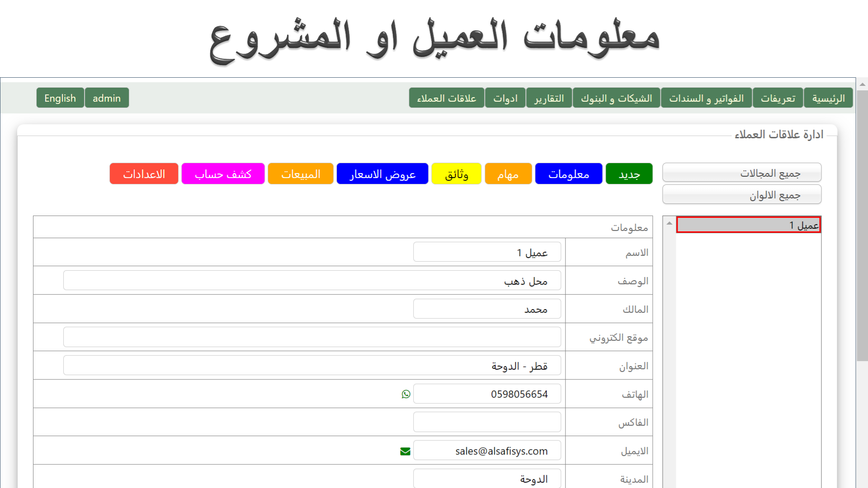Click the red الاعدادات settings button
This screenshot has width=868, height=488.
click(144, 174)
